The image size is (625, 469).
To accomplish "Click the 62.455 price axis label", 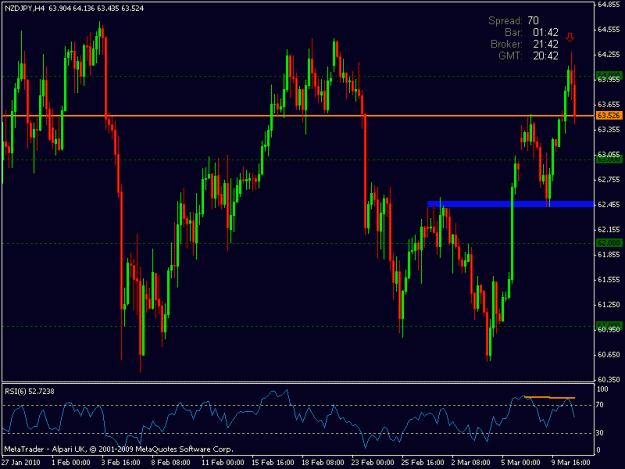I will point(609,204).
